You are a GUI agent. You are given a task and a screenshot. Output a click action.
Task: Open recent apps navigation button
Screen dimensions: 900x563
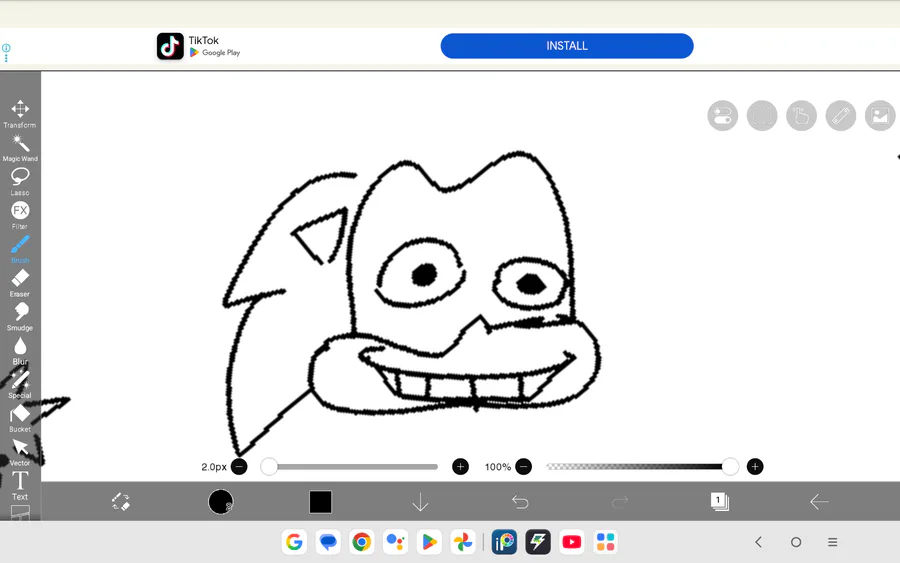pos(833,542)
